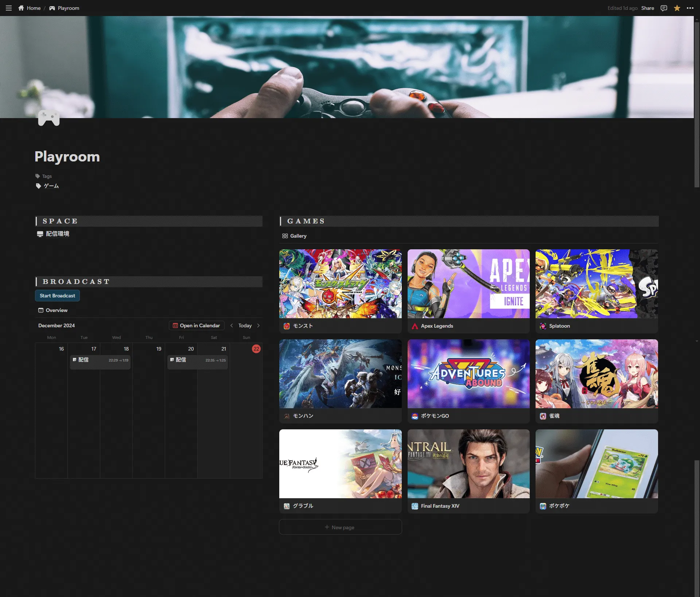The width and height of the screenshot is (700, 597).
Task: Go to previous week in calendar
Action: coord(232,325)
